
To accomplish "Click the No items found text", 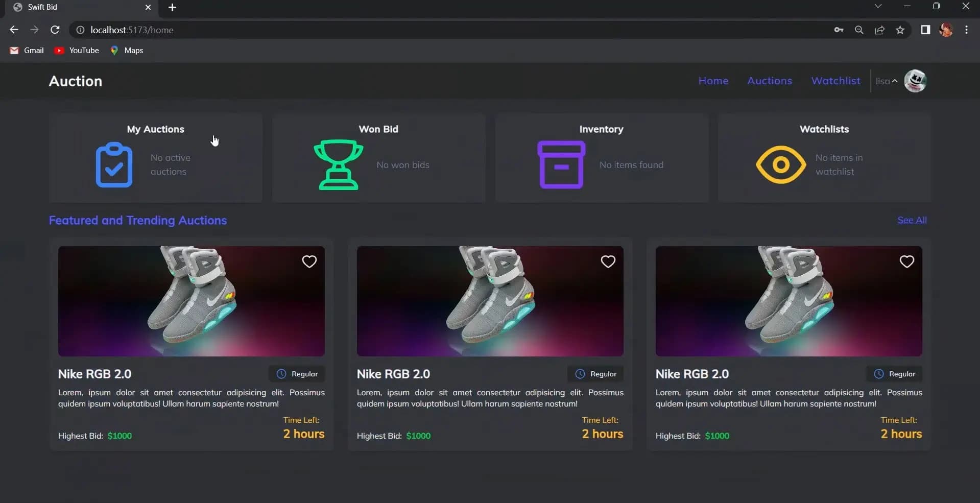I will pyautogui.click(x=631, y=165).
